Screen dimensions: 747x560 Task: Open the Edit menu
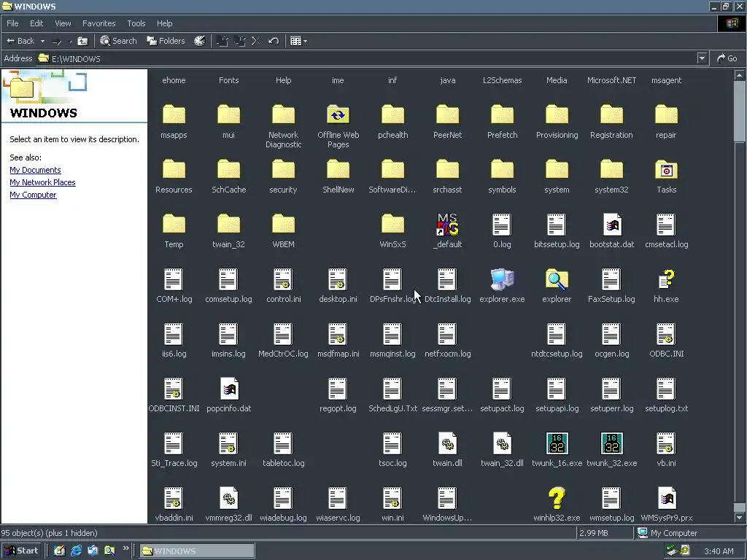(x=36, y=23)
